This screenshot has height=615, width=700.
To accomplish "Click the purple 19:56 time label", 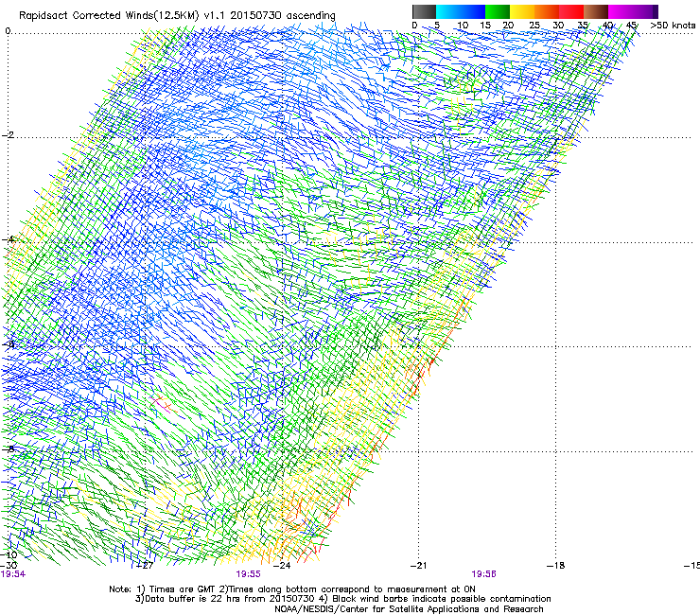I will click(x=484, y=574).
